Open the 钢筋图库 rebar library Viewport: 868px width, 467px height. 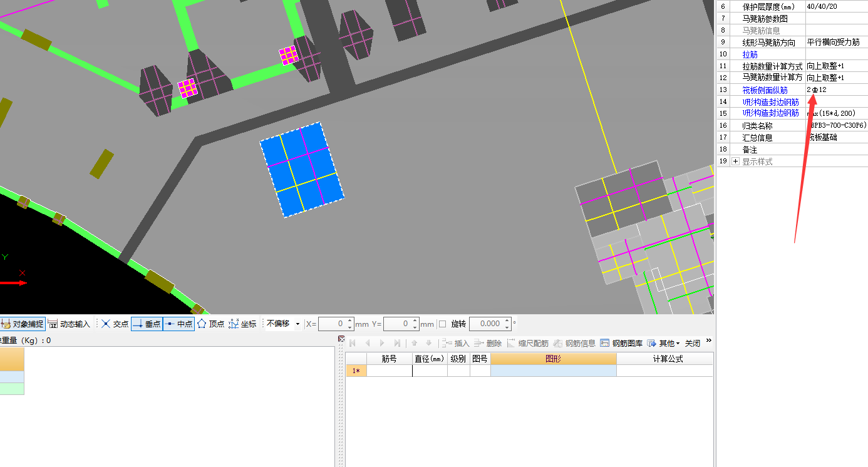point(621,343)
